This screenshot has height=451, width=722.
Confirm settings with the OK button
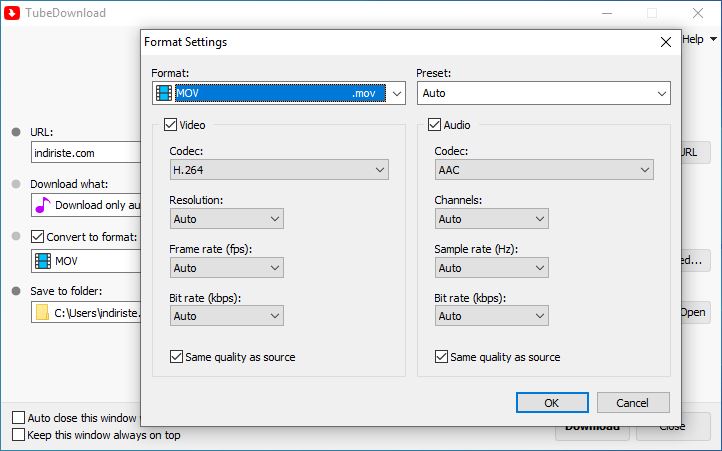click(552, 403)
